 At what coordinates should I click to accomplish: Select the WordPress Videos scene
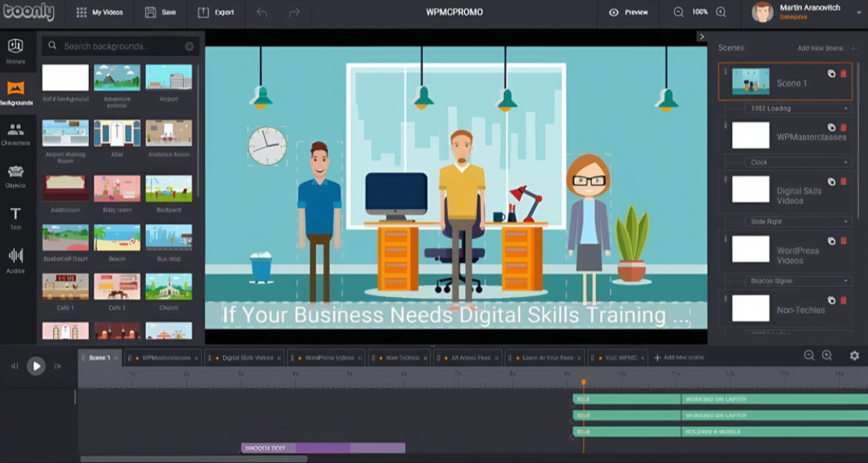pyautogui.click(x=786, y=251)
